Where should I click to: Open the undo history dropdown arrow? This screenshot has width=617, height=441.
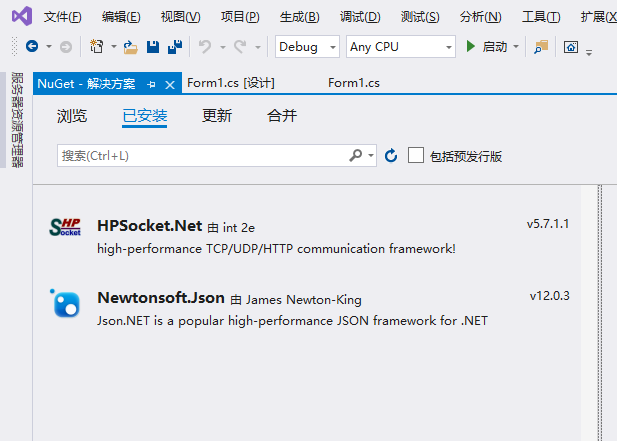pos(223,47)
